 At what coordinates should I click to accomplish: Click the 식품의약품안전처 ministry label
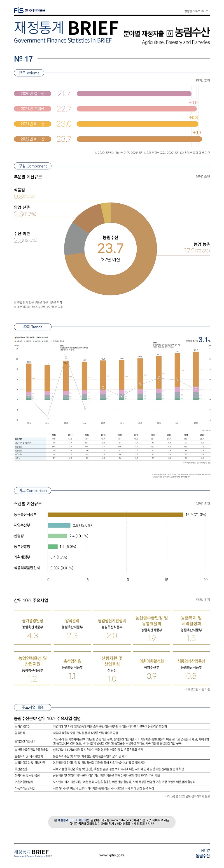click(x=27, y=568)
